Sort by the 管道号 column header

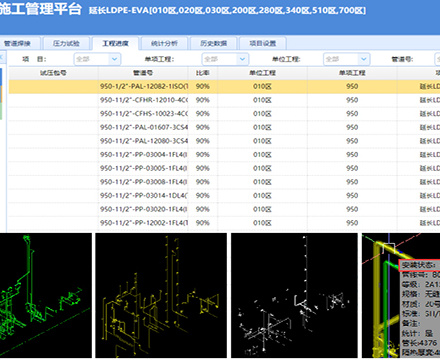pos(143,73)
